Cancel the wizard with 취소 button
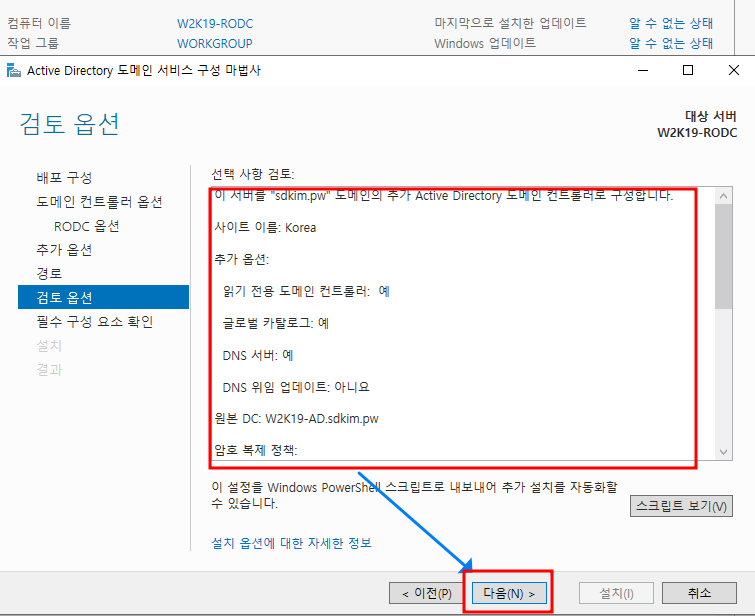Image resolution: width=755 pixels, height=616 pixels. tap(699, 593)
